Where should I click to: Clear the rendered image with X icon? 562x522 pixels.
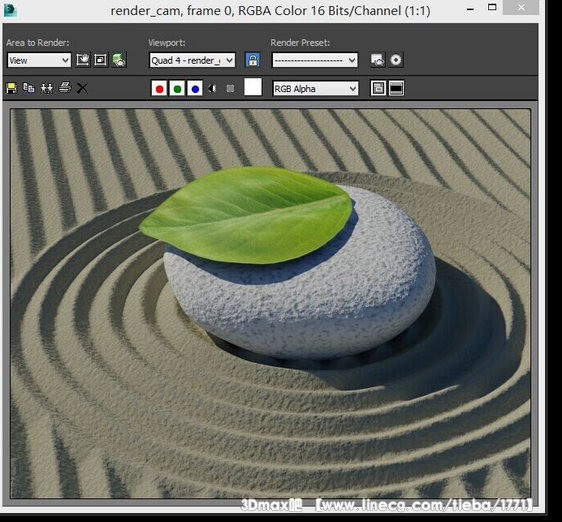point(82,88)
